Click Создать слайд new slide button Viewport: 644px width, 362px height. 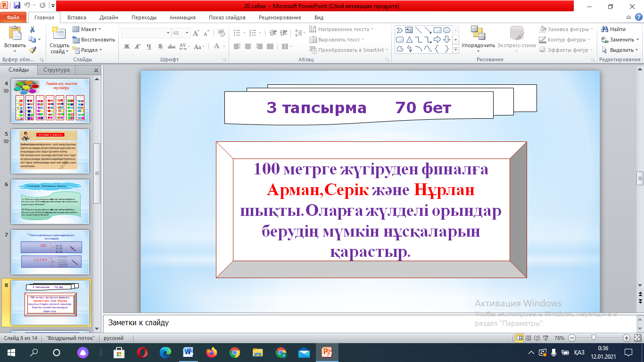[x=59, y=41]
